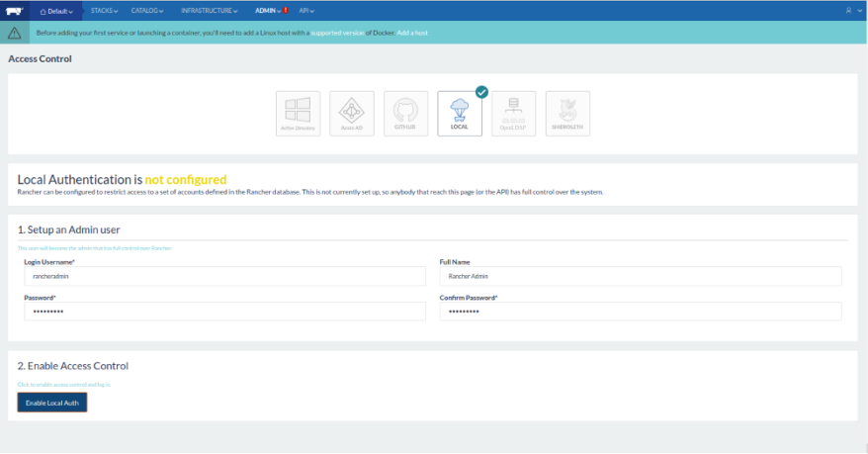Choose Shibboleth authentication provider
This screenshot has height=454, width=868.
tap(566, 114)
